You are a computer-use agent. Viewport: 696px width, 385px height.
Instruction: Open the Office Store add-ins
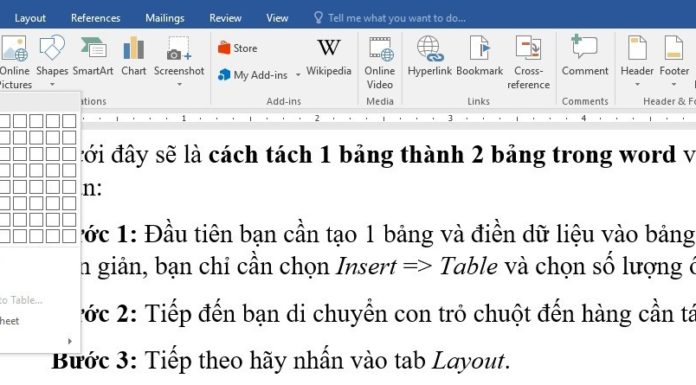(x=237, y=48)
